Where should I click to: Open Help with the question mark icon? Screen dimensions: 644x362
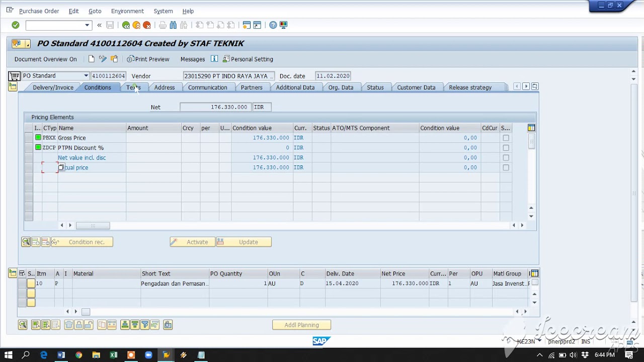(273, 25)
